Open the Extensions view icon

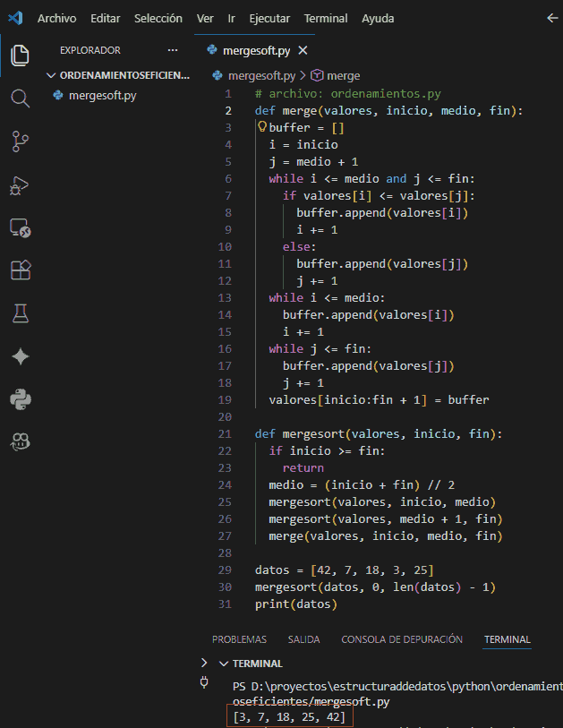tap(20, 270)
